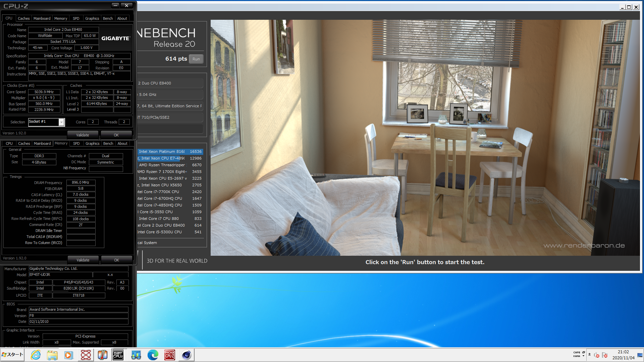Click motherboard Model EP45T-UD3R field

click(x=61, y=275)
